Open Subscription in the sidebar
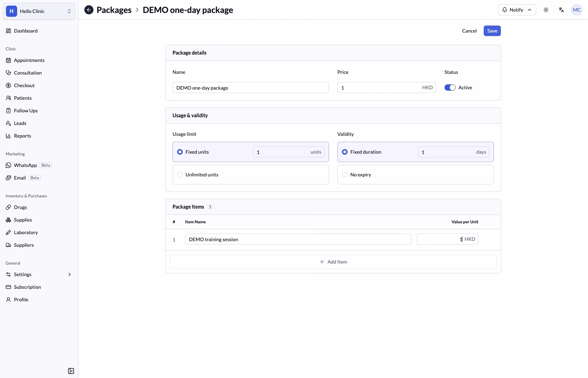The height and width of the screenshot is (378, 588). (39, 287)
